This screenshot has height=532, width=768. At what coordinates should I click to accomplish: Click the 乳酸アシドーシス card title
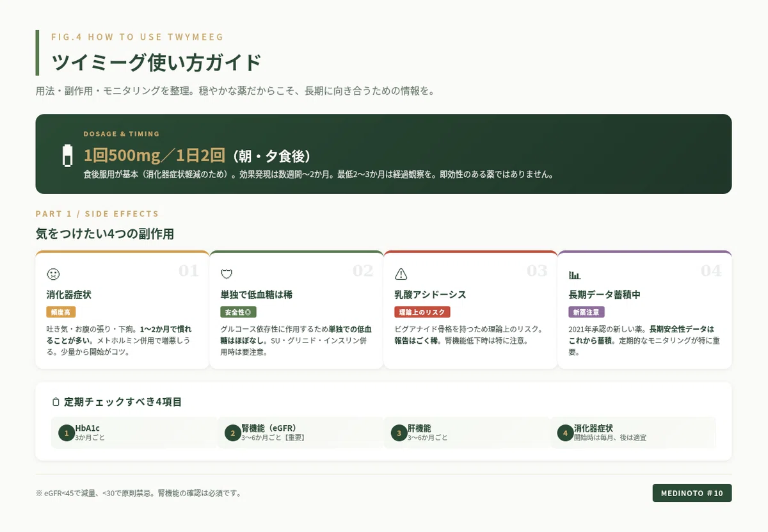[430, 294]
